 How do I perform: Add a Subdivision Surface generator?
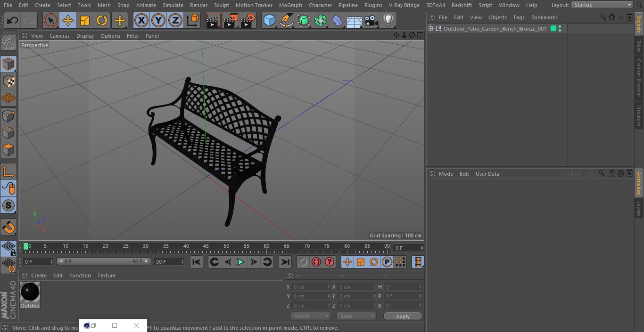point(304,21)
